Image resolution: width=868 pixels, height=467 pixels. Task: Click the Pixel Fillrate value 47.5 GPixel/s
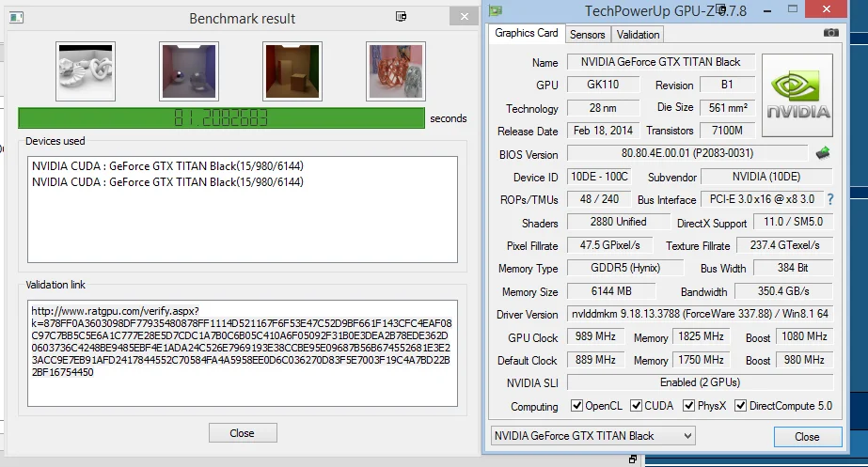coord(609,245)
